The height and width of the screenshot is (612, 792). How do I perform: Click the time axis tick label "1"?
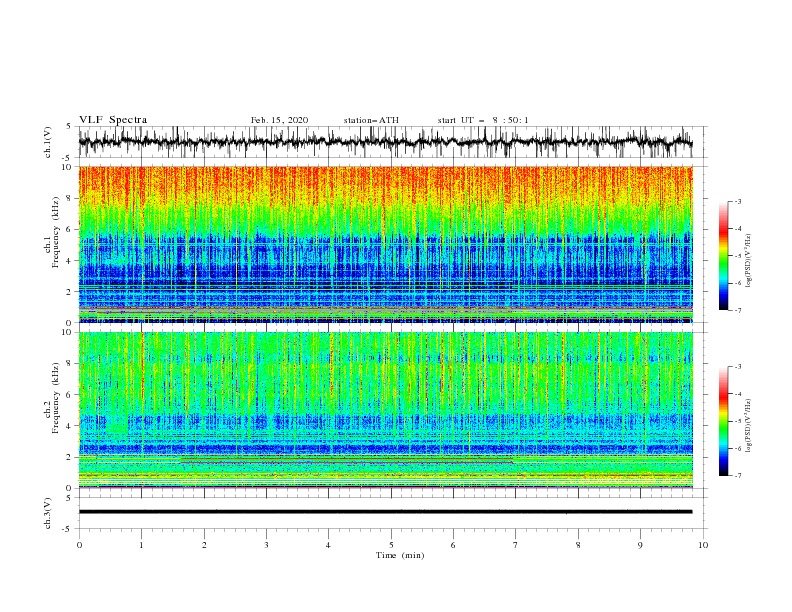click(141, 545)
